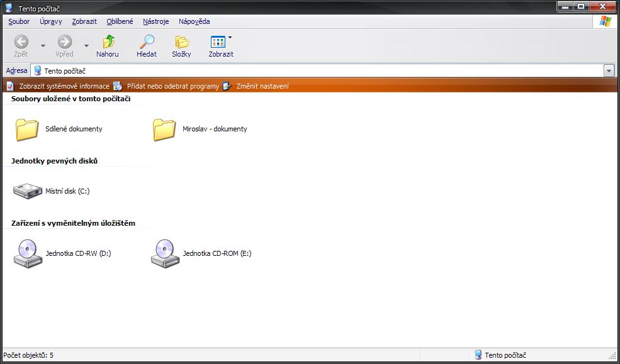Select the Místní disk (C:) drive icon
The height and width of the screenshot is (364, 620).
pyautogui.click(x=28, y=191)
